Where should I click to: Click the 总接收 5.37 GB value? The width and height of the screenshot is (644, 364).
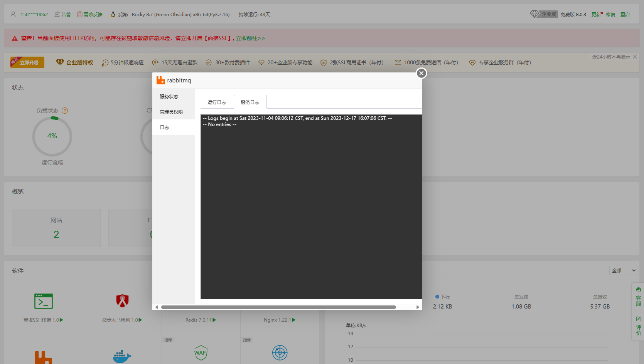(x=600, y=307)
